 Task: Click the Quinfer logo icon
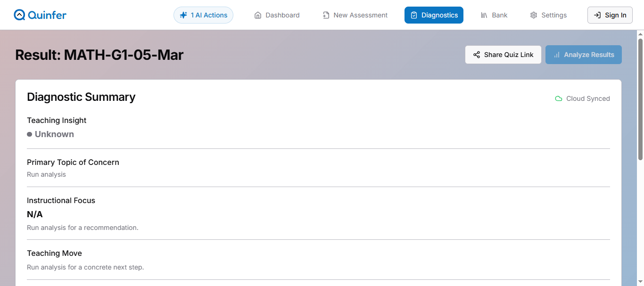click(18, 15)
